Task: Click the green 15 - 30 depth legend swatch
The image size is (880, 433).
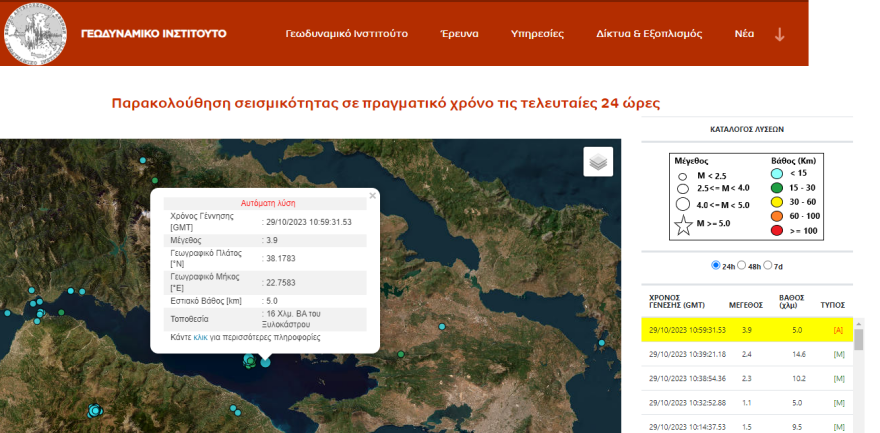Action: click(777, 188)
